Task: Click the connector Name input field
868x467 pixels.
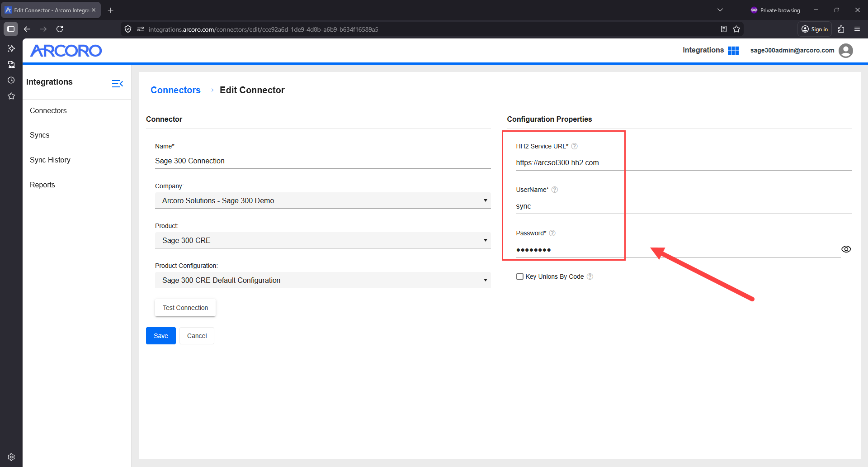Action: [323, 161]
